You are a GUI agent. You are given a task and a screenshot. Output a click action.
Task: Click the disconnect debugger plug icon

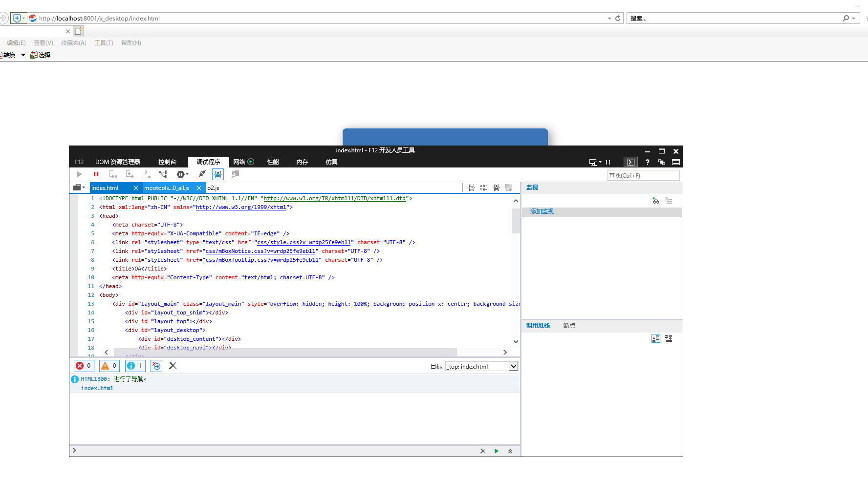202,174
